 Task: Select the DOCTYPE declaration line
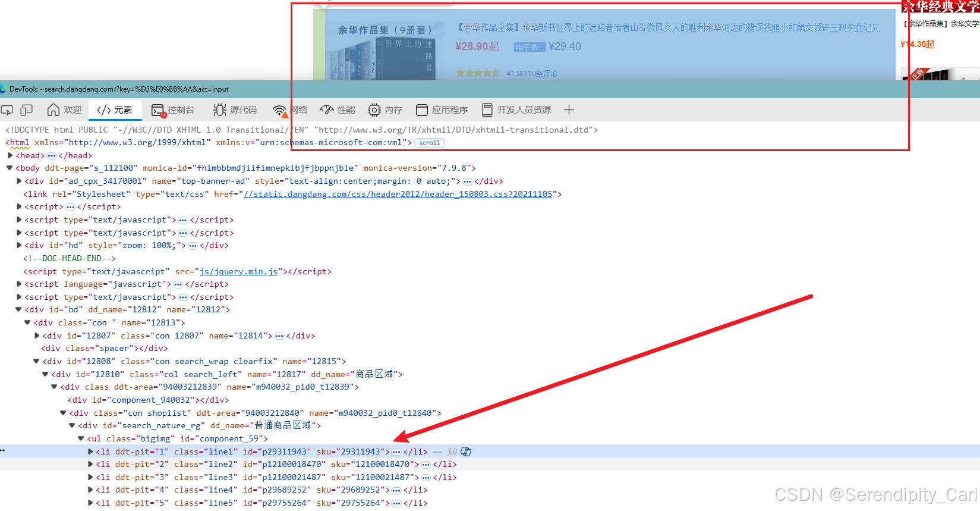tap(301, 130)
